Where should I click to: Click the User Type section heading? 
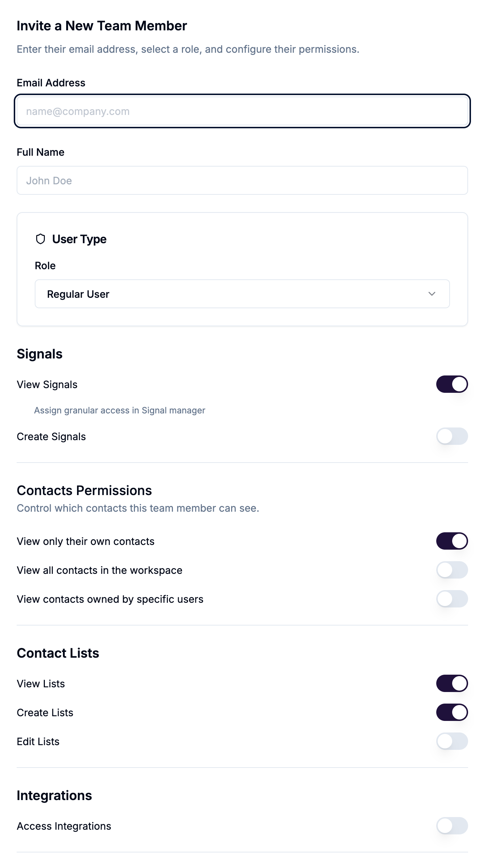click(79, 239)
